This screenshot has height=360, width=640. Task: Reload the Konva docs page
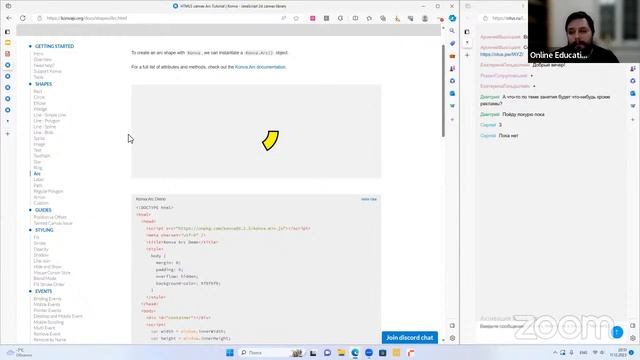click(x=23, y=18)
